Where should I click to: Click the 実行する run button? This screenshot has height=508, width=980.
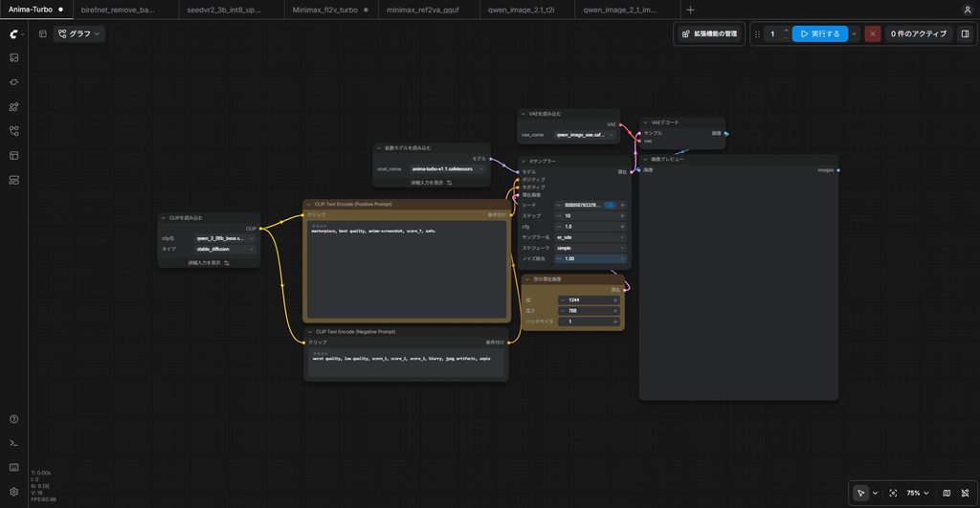(820, 33)
